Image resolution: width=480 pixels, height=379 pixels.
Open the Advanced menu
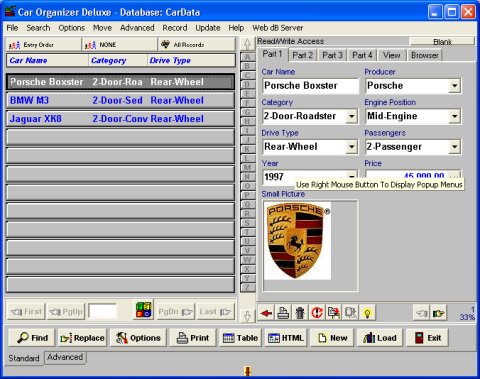[x=137, y=28]
